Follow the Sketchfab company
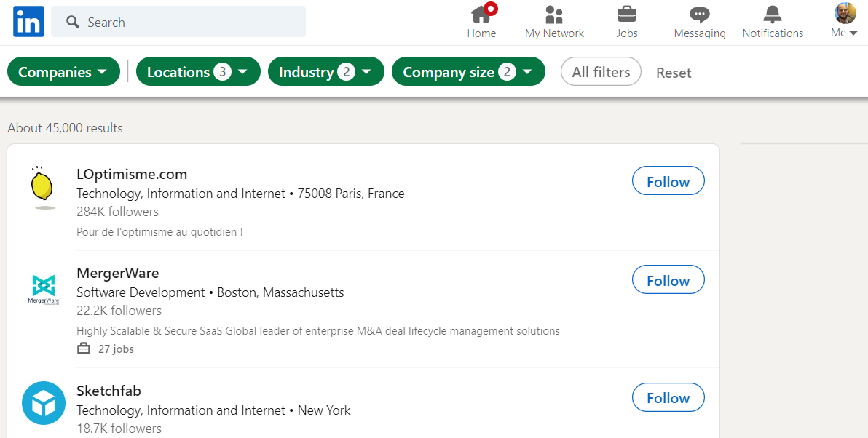Screen dimensions: 868x438 (668, 397)
